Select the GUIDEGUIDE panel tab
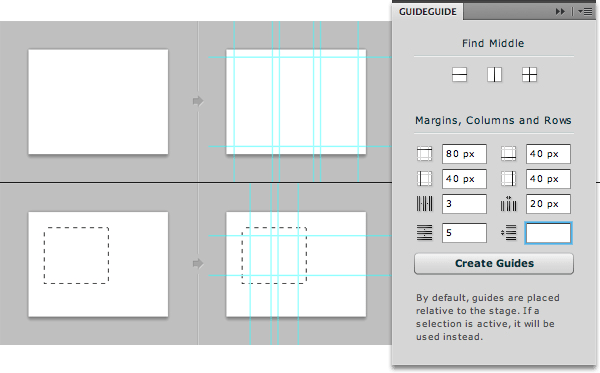 coord(427,12)
